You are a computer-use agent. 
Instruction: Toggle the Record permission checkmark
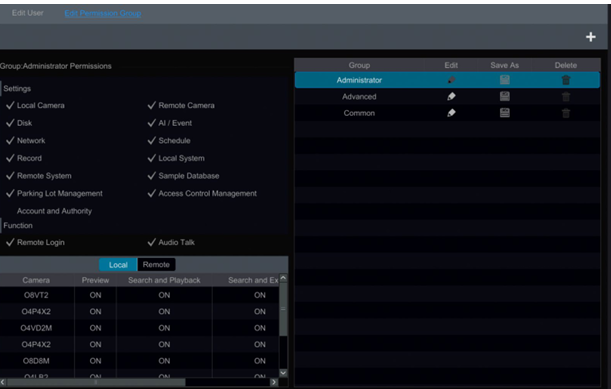click(x=11, y=158)
